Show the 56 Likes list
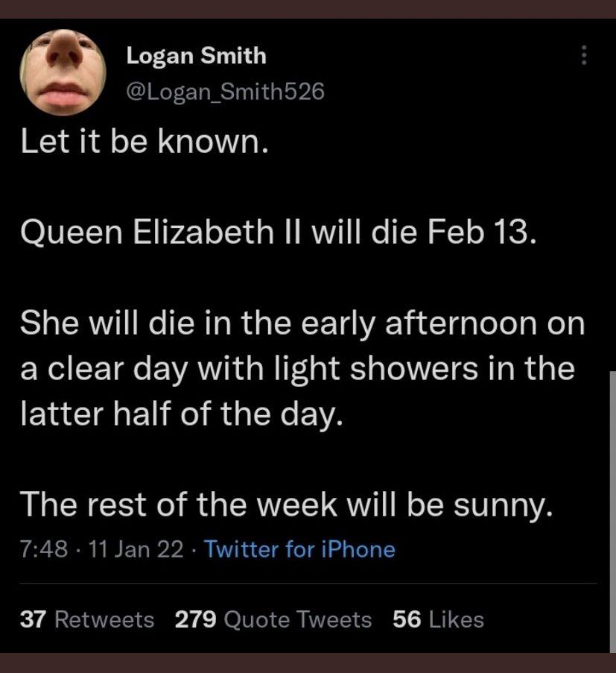 click(x=438, y=619)
